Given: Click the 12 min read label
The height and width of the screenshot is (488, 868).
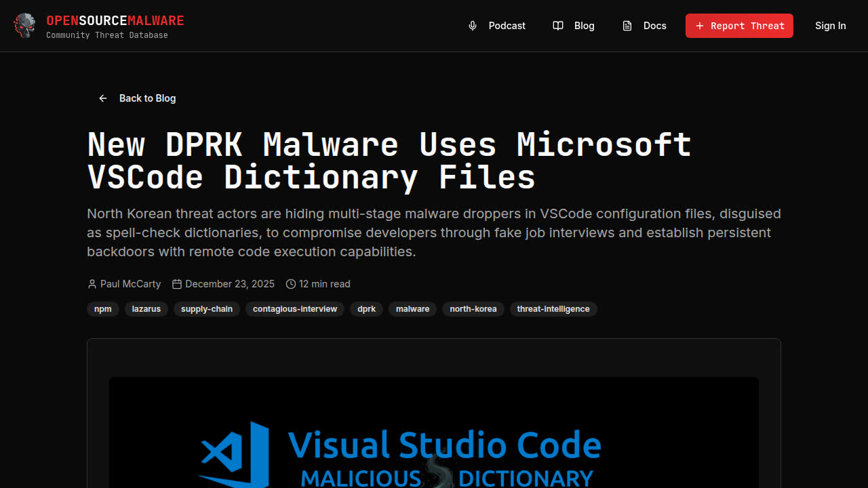Looking at the screenshot, I should [x=325, y=284].
